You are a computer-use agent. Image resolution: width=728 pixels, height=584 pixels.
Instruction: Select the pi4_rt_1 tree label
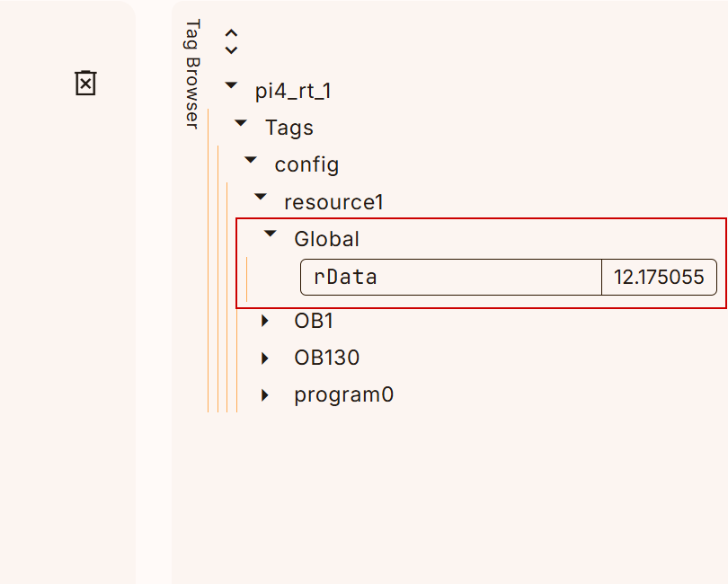click(x=287, y=91)
